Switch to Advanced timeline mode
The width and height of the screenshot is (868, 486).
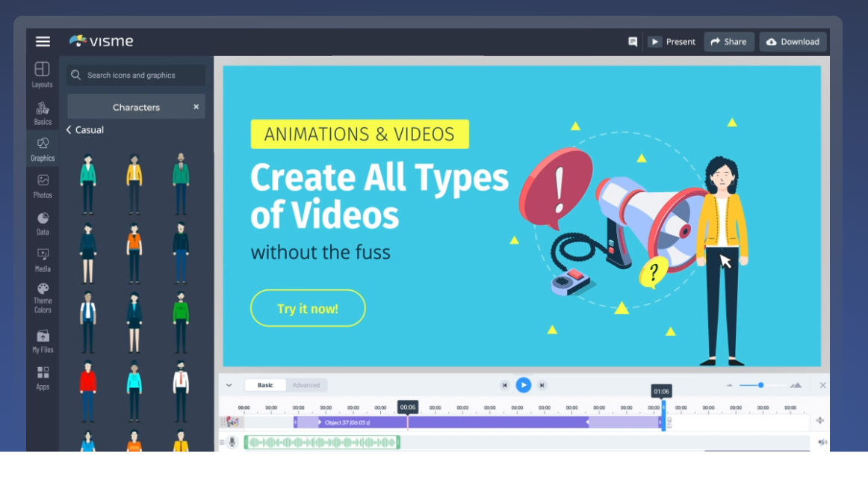(306, 385)
